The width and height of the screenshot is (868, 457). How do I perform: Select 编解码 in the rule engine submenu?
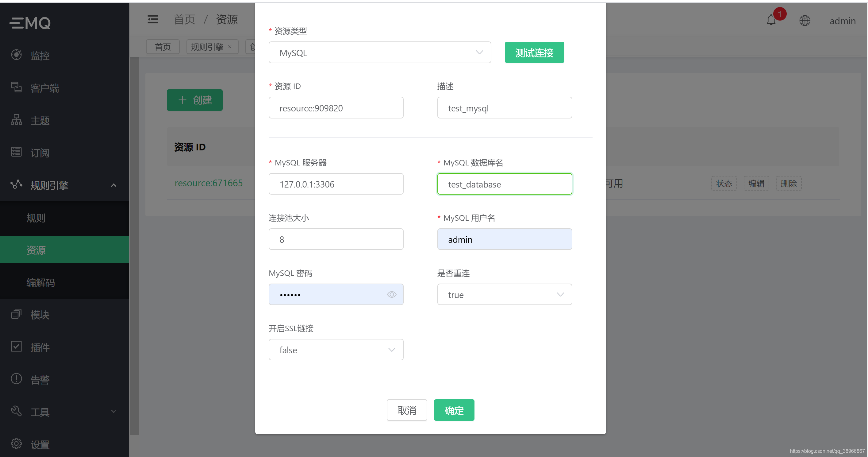tap(40, 283)
